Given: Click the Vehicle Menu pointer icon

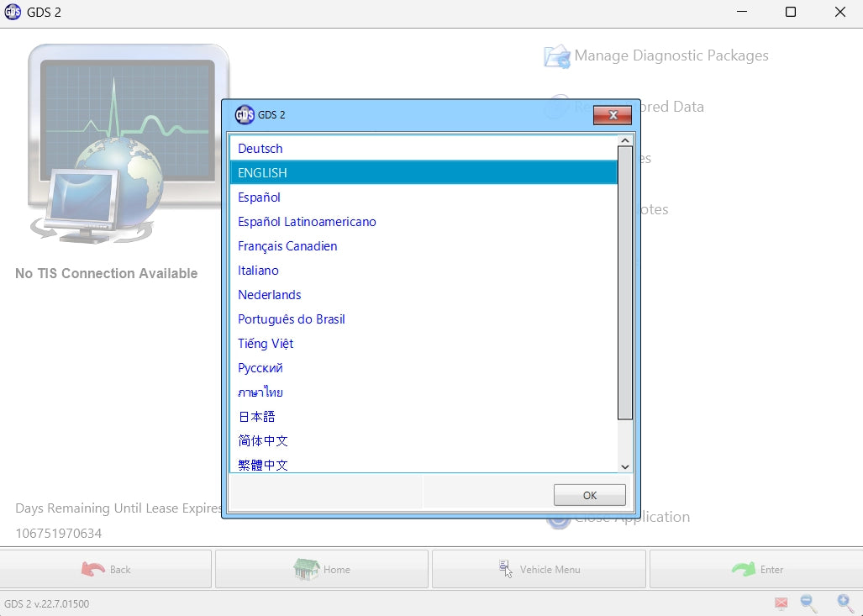Looking at the screenshot, I should coord(505,569).
